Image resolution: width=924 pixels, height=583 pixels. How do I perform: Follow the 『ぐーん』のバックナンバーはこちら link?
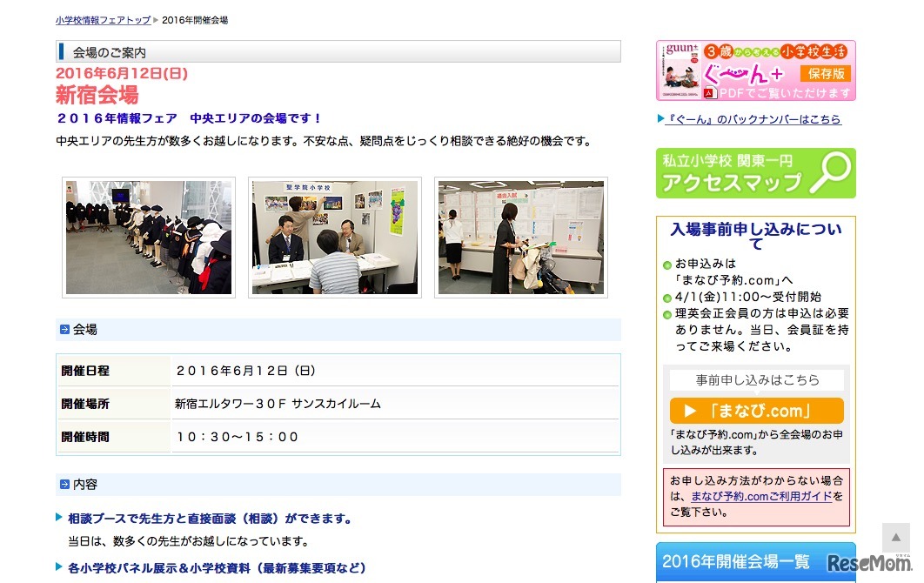point(753,119)
